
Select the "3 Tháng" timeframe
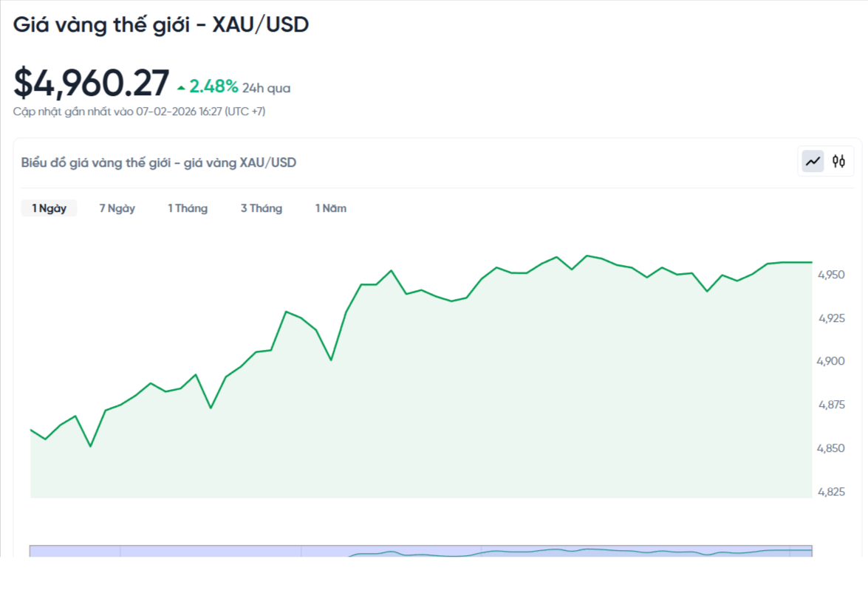coord(262,208)
